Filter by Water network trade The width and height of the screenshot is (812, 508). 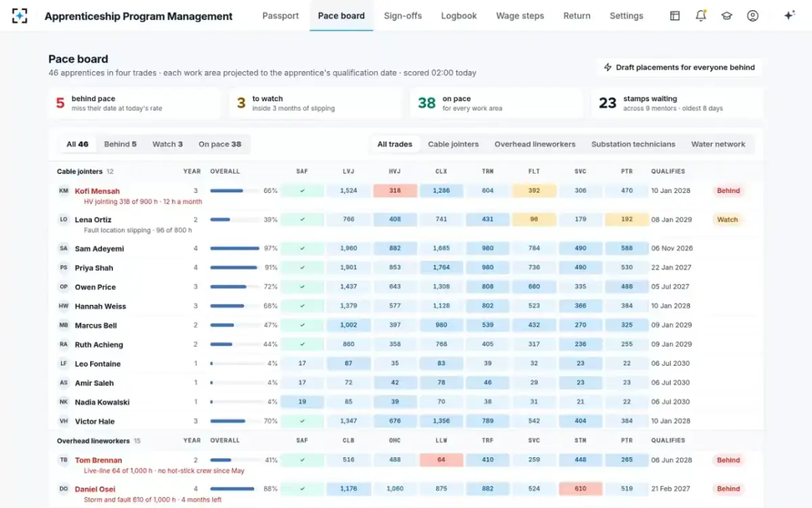(718, 144)
